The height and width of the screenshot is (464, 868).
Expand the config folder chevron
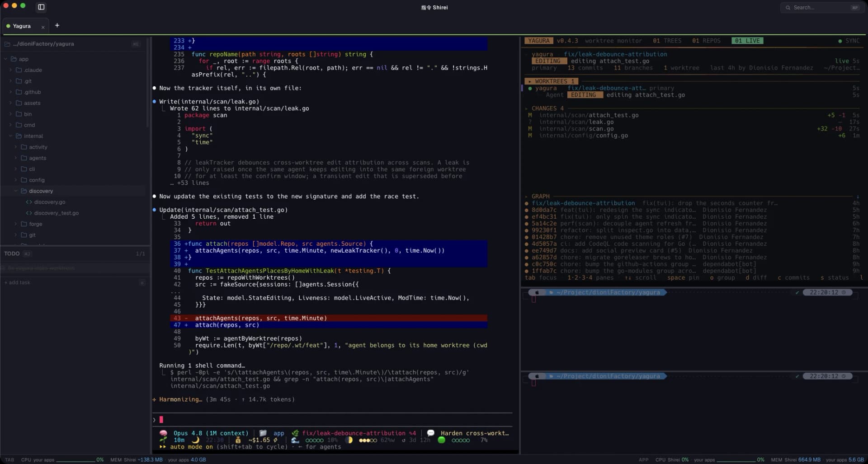pyautogui.click(x=16, y=180)
